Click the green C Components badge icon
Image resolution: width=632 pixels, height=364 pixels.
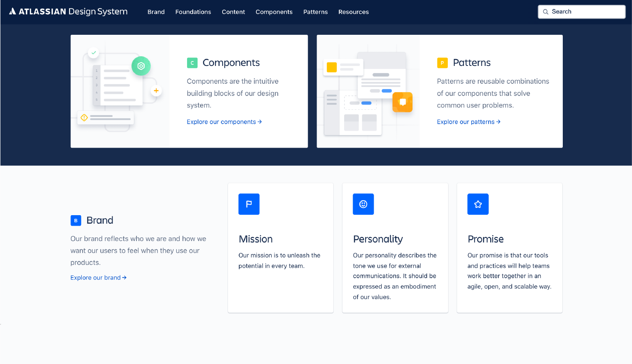pyautogui.click(x=192, y=63)
